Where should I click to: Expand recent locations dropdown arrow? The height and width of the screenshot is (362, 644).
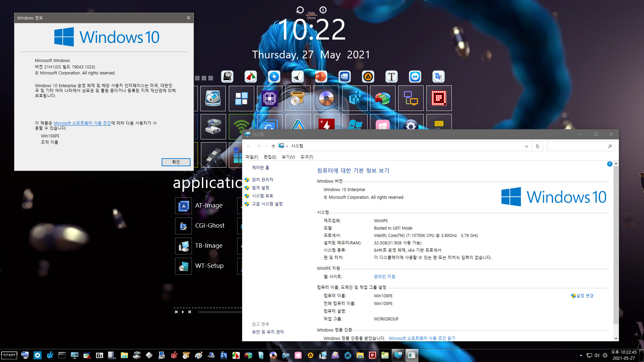(266, 146)
